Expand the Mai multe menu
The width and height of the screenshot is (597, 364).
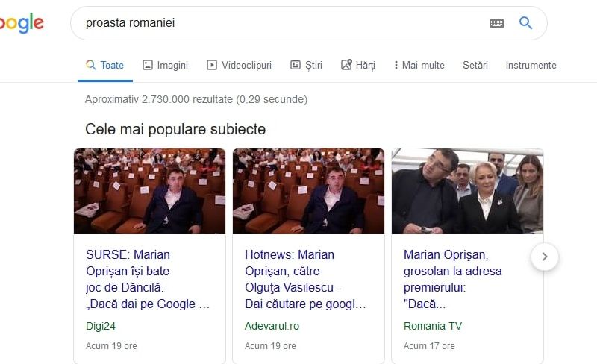coord(419,65)
